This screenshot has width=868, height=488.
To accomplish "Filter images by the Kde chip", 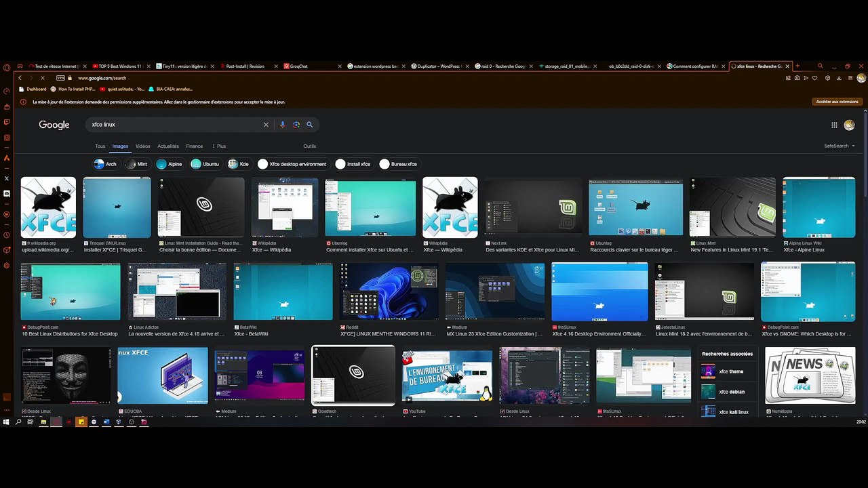I will coord(238,164).
